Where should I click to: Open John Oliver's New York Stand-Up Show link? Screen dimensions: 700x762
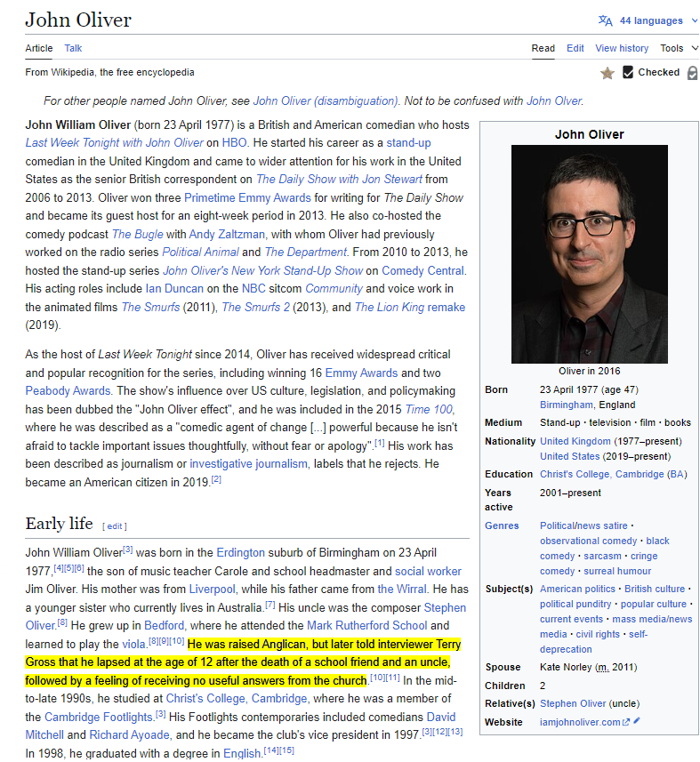coord(262,270)
